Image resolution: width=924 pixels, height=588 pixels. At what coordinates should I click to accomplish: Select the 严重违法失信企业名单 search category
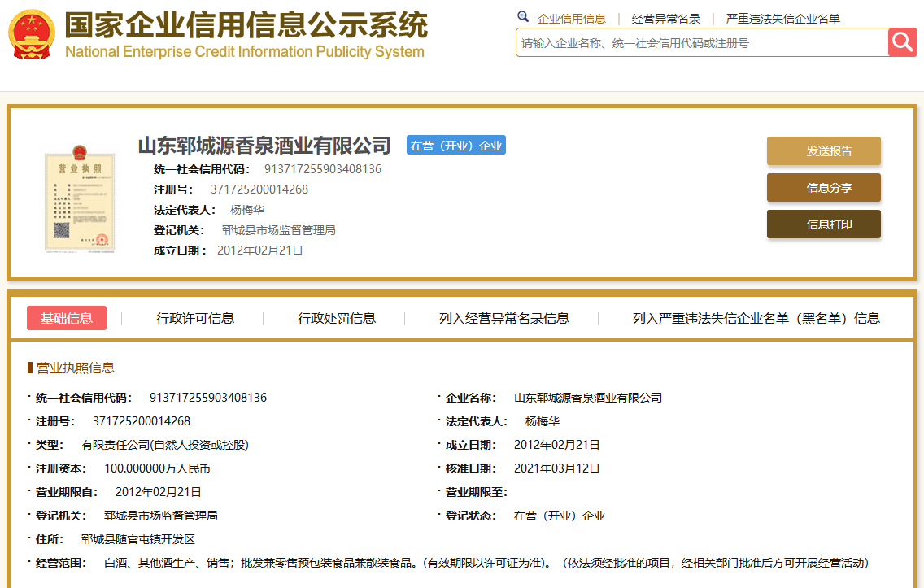pos(782,19)
